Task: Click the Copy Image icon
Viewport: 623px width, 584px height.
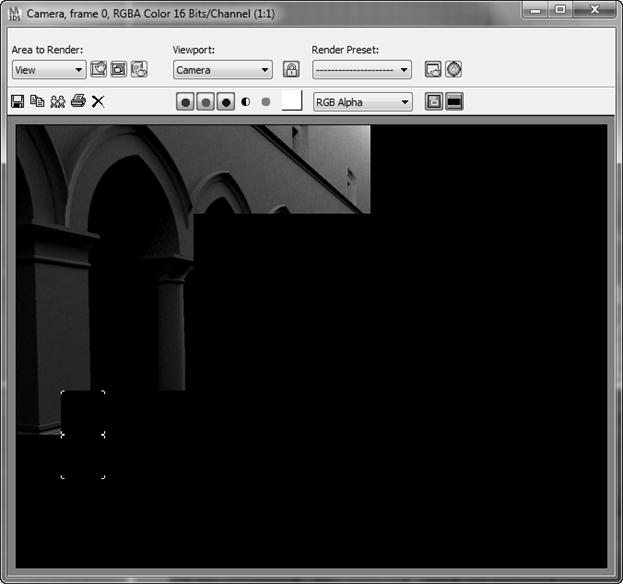Action: coord(37,102)
